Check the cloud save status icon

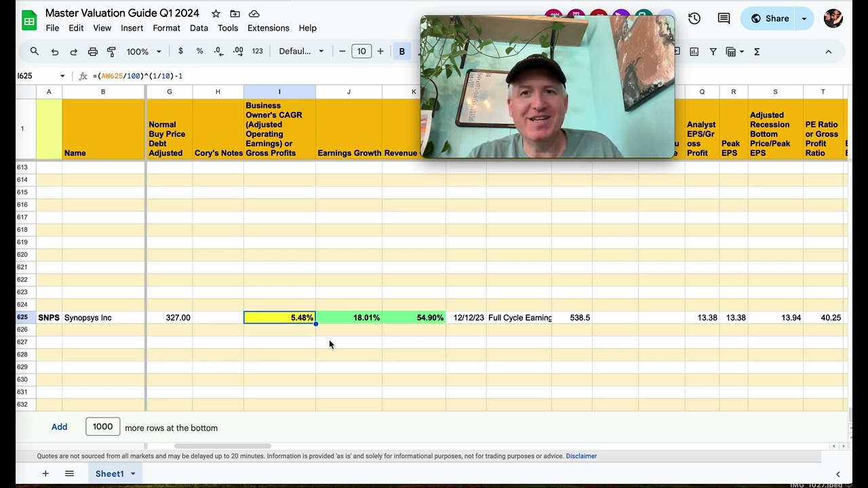pos(254,14)
